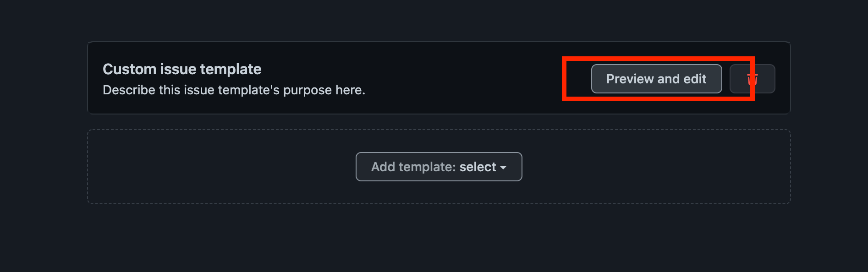Choose a new template from Add template dropdown
The height and width of the screenshot is (272, 868).
pos(439,167)
